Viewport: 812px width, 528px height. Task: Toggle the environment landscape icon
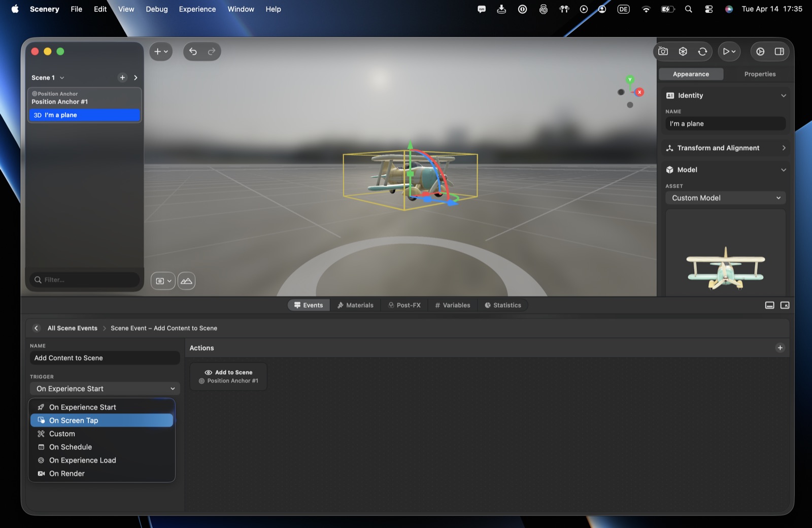(186, 281)
